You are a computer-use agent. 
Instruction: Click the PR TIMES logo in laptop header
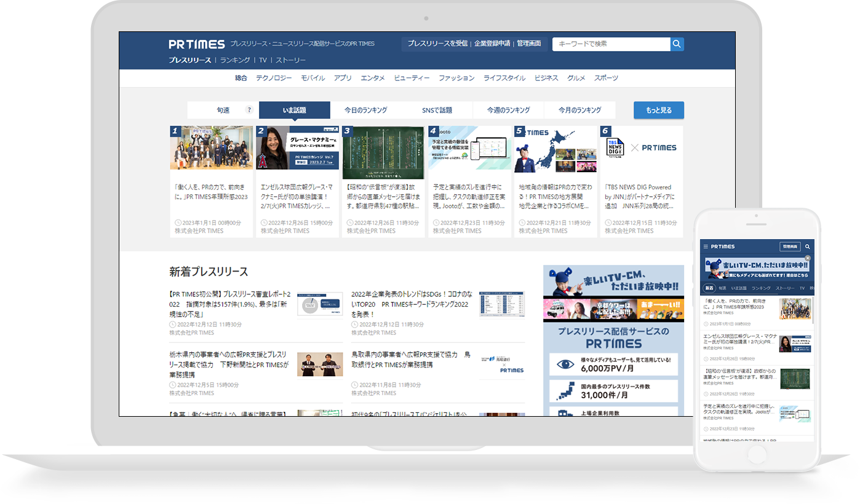tap(197, 44)
